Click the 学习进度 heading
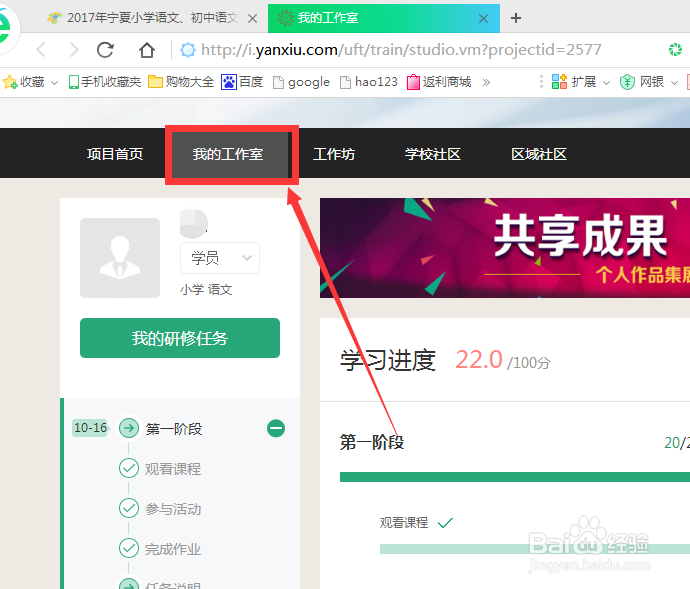 388,361
